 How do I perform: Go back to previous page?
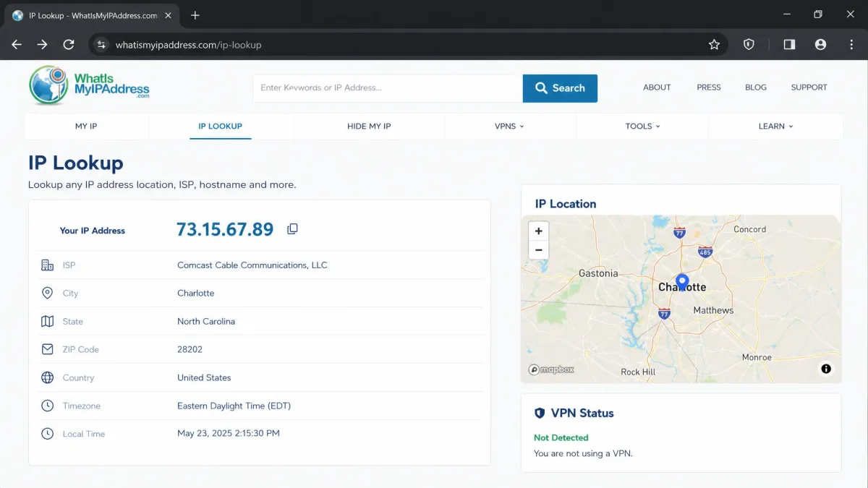click(x=17, y=45)
